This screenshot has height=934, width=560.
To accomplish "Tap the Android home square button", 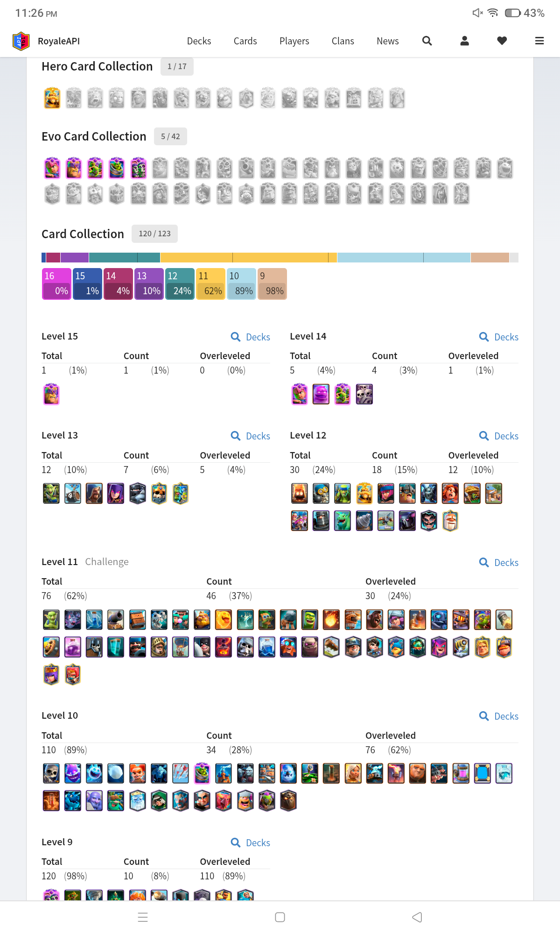I will [280, 917].
